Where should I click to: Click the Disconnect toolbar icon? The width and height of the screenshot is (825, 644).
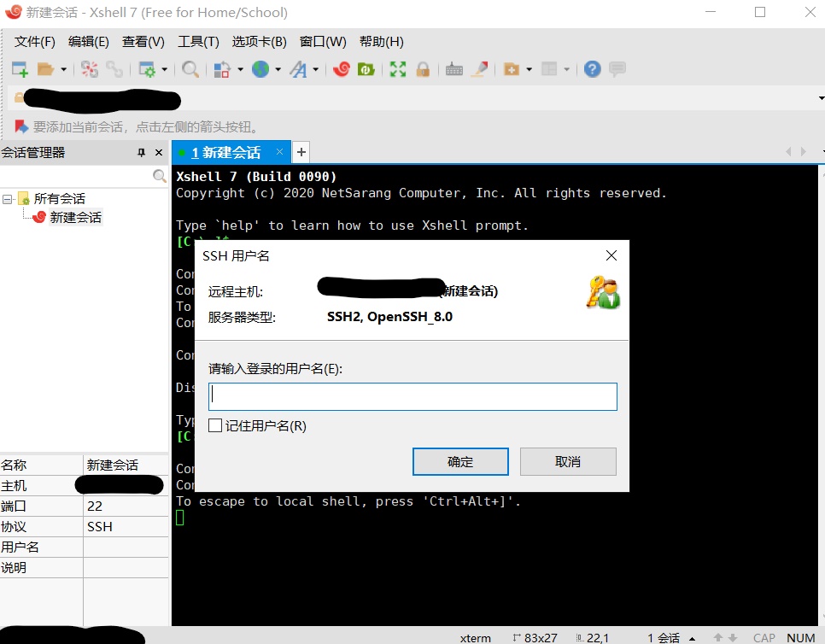pos(90,69)
